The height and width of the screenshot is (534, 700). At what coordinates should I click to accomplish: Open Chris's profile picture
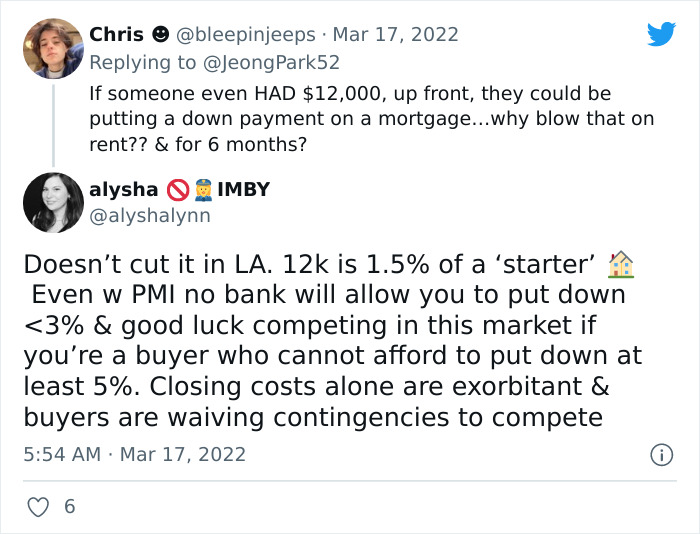point(53,48)
